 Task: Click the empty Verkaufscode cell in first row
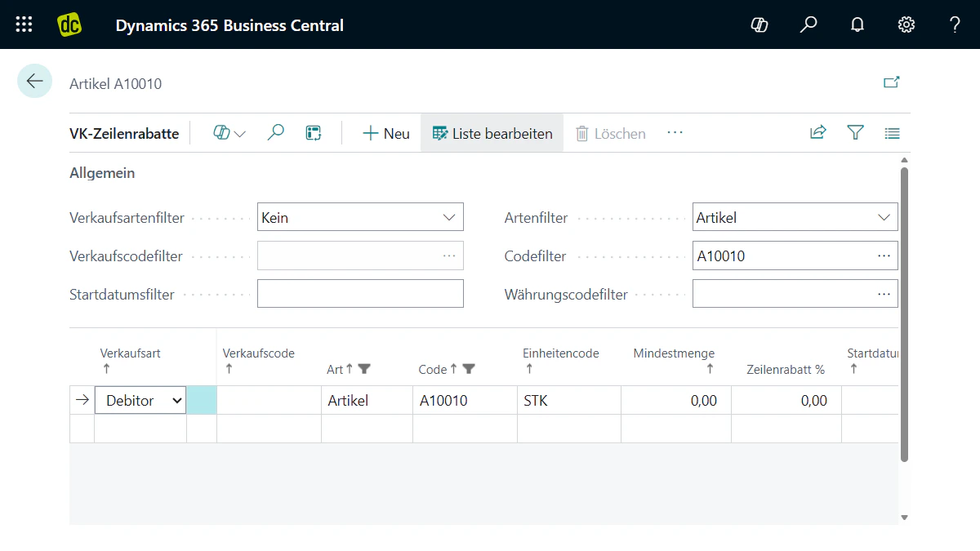[269, 400]
